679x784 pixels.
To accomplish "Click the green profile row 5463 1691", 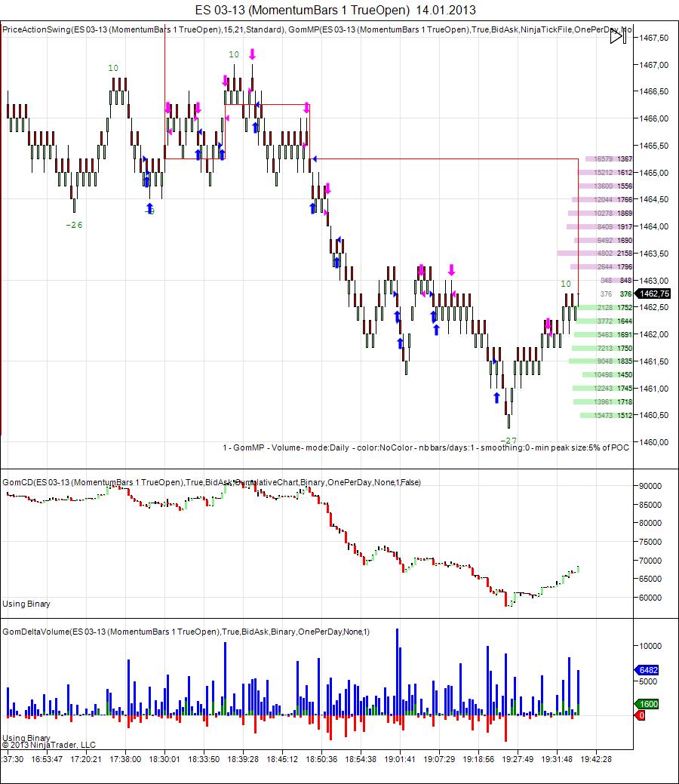I will [603, 334].
